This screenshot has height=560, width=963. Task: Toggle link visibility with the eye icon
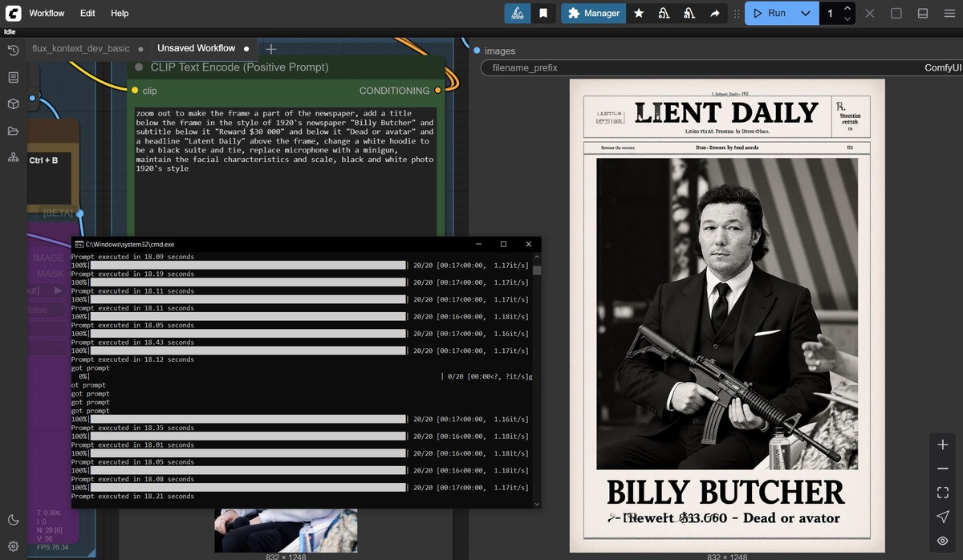(943, 541)
